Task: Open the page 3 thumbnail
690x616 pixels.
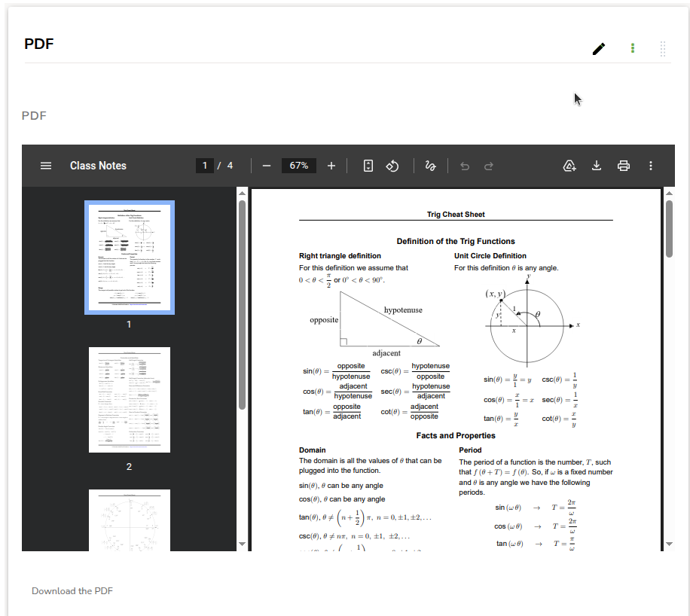Action: coord(130,520)
